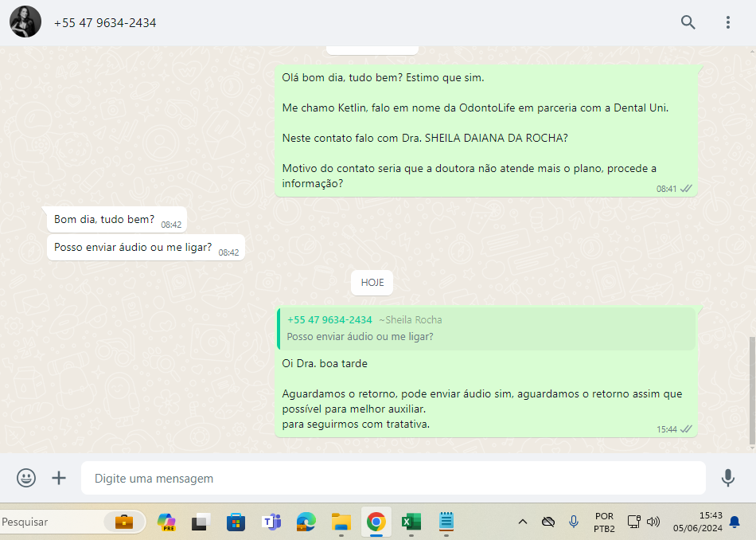Open Microsoft Edge from taskbar
Viewport: 756px width, 540px height.
pyautogui.click(x=306, y=522)
